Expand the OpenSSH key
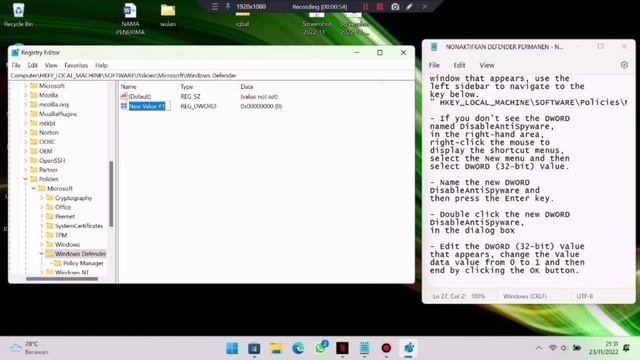Image resolution: width=640 pixels, height=360 pixels. coord(25,160)
